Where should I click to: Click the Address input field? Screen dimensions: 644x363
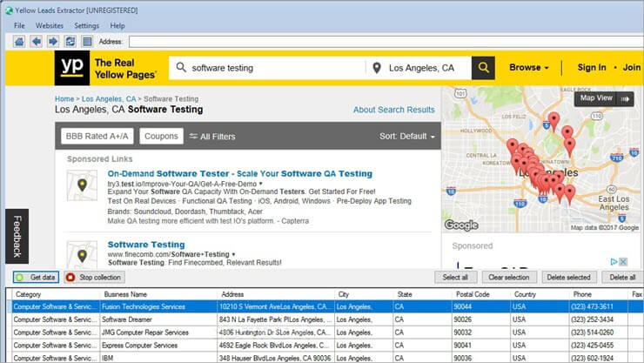point(386,42)
